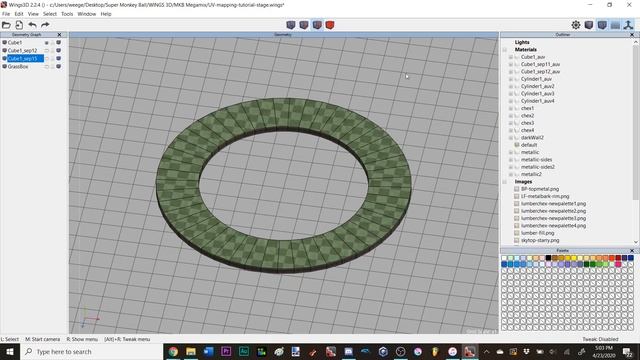Screen dimensions: 640x360
Task: Expand the Cube1_auv material node
Action: click(511, 57)
